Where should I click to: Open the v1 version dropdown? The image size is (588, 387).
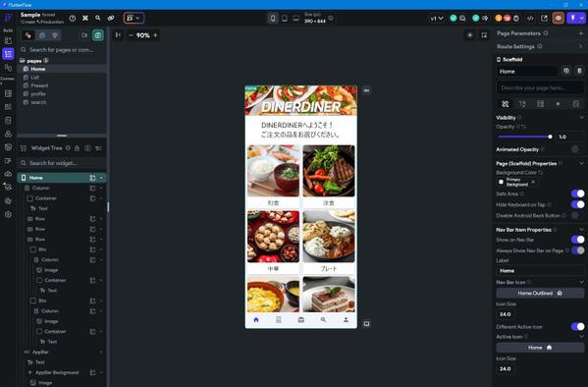pyautogui.click(x=437, y=18)
